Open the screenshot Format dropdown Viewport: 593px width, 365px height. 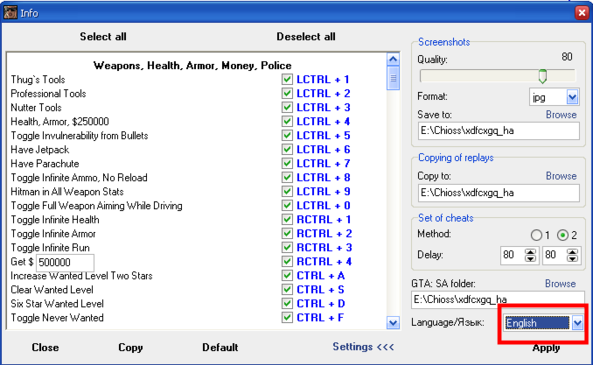572,97
